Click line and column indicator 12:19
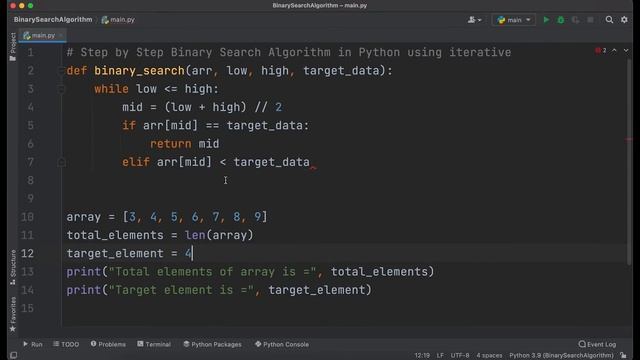The image size is (640, 360). (422, 356)
